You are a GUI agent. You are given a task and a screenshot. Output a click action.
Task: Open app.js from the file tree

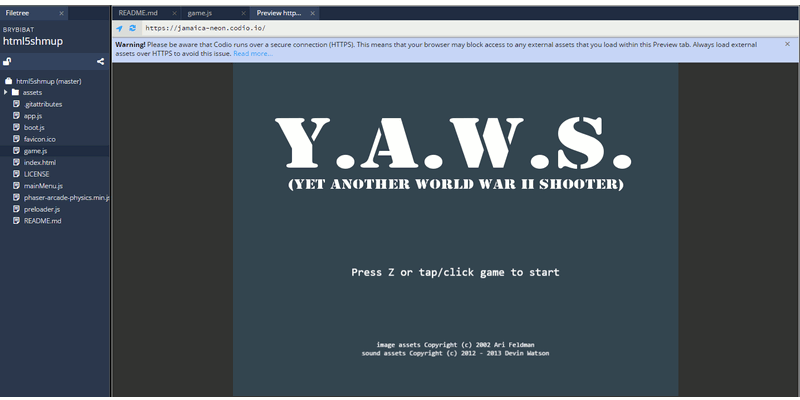coord(33,116)
